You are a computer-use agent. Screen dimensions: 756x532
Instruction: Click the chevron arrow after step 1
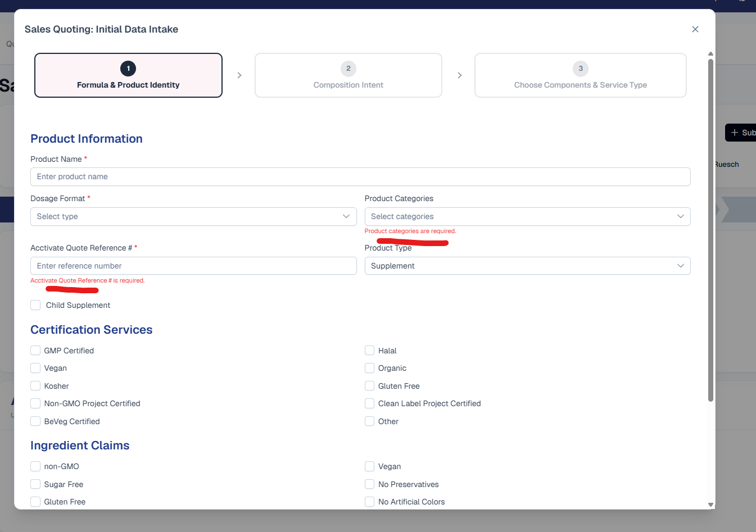click(x=239, y=75)
